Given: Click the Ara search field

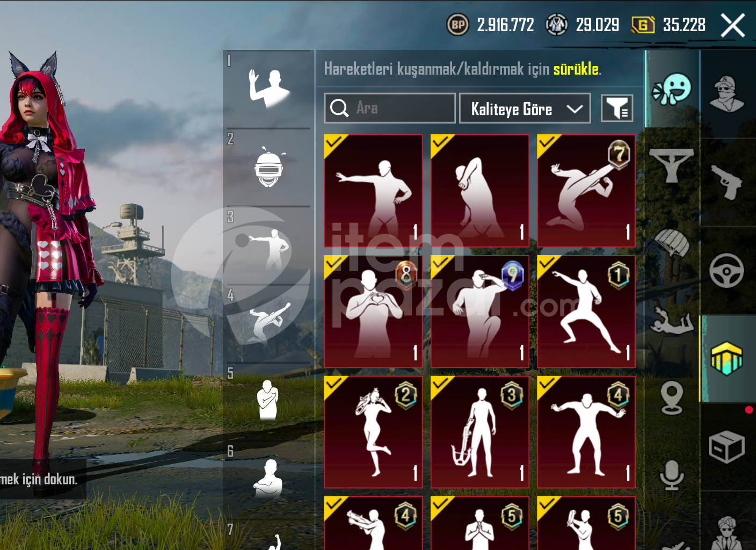Looking at the screenshot, I should point(390,108).
